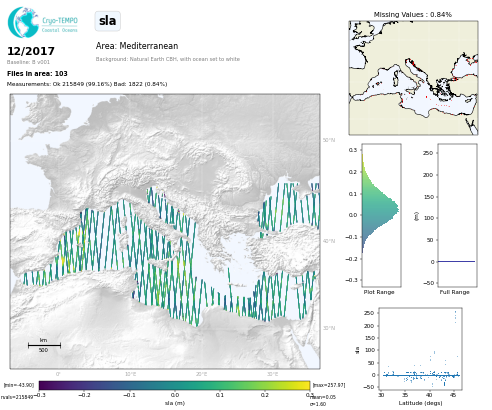Click the Files in area: 103 text
Viewport: 492px width, 410px height.
(37, 74)
